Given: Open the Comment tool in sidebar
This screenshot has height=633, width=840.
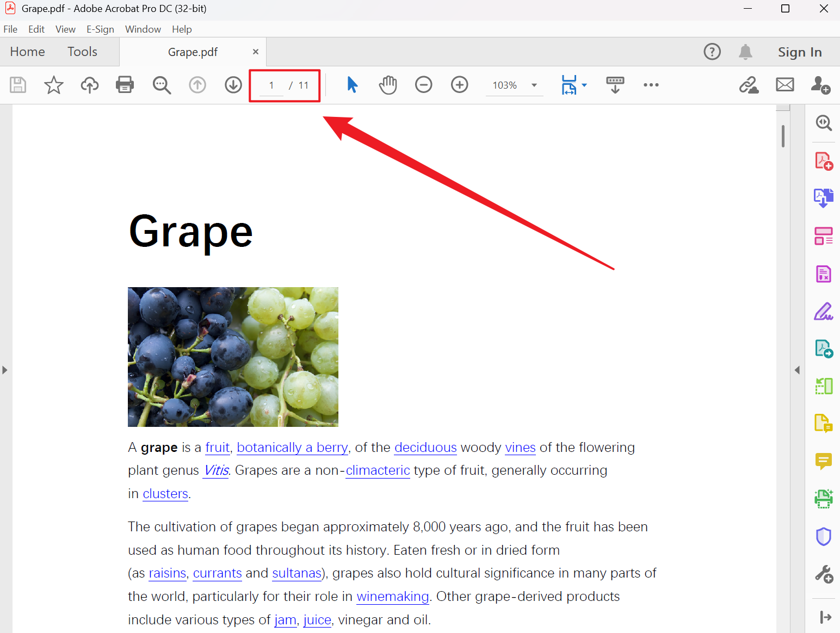Looking at the screenshot, I should tap(823, 461).
